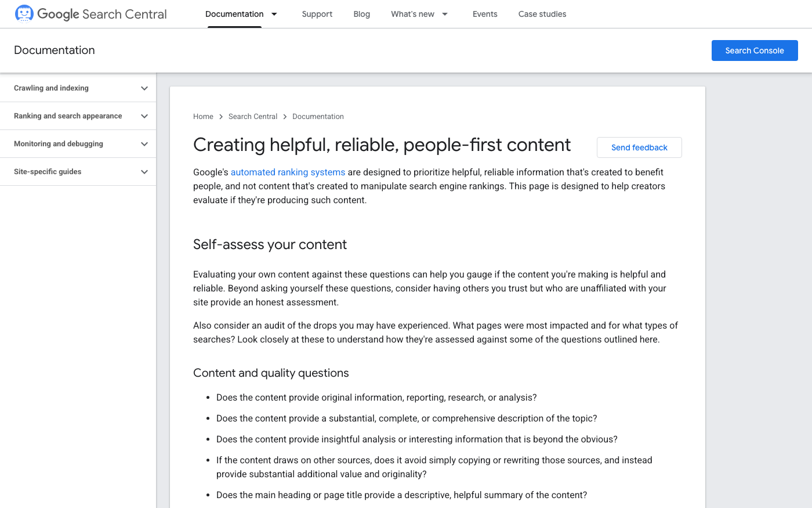812x508 pixels.
Task: Expand the Site-specific guides chevron
Action: [x=144, y=172]
